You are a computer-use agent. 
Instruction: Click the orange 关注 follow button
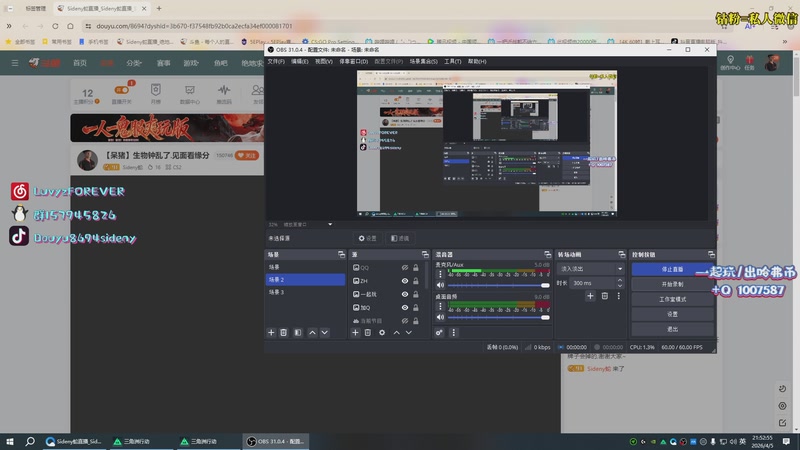click(x=247, y=155)
